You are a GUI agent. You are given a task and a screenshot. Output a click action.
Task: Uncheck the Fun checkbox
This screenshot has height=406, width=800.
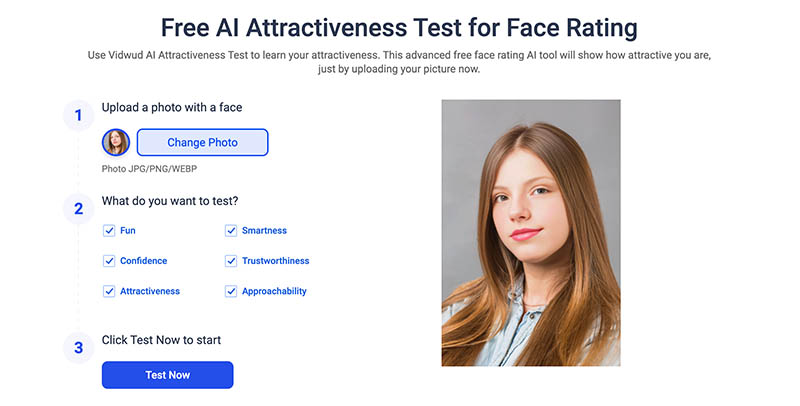click(x=109, y=231)
